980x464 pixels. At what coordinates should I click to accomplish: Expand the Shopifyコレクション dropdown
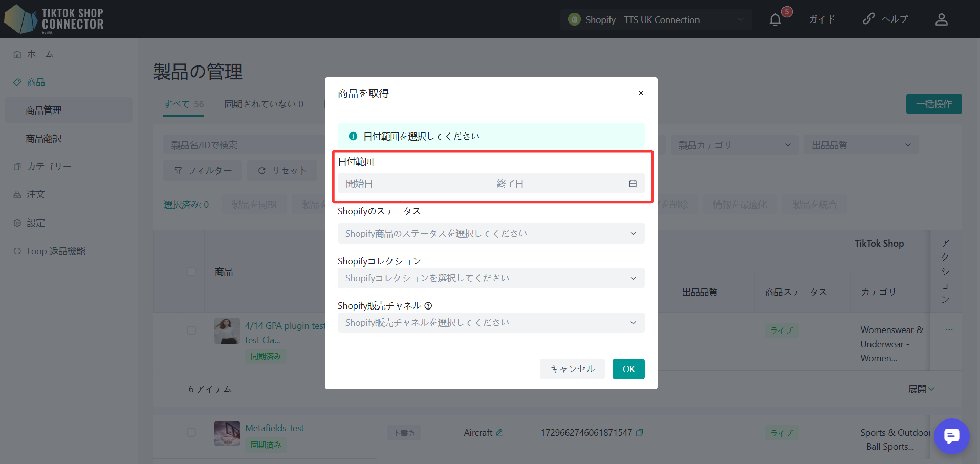tap(490, 278)
